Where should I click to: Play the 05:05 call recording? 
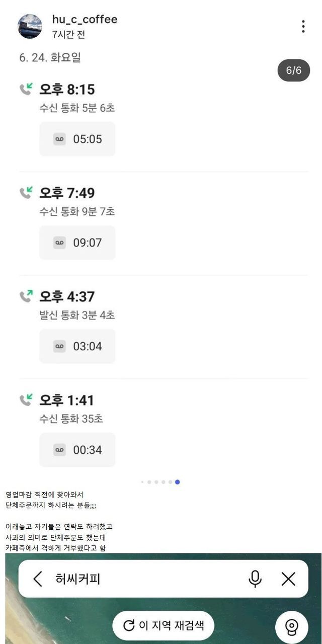point(77,139)
